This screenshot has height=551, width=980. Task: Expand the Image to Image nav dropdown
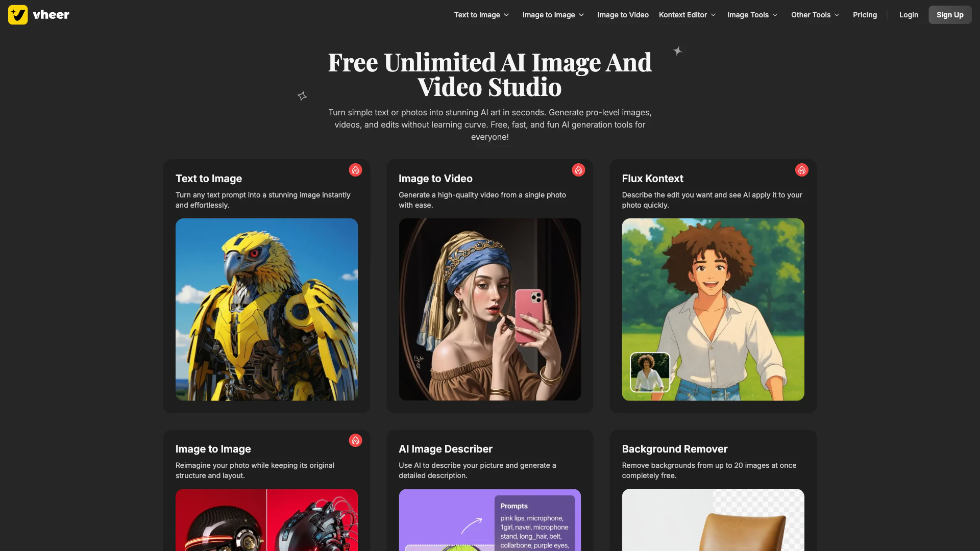point(553,15)
